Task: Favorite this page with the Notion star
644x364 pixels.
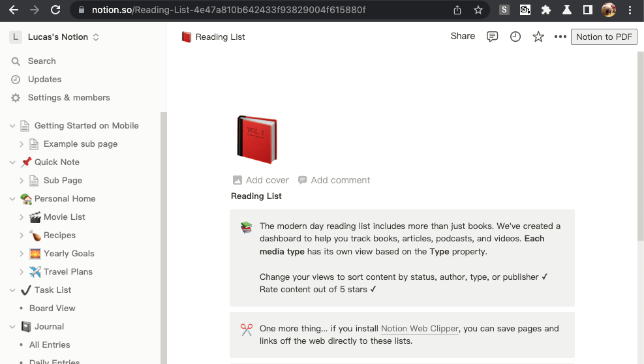Action: coord(538,37)
